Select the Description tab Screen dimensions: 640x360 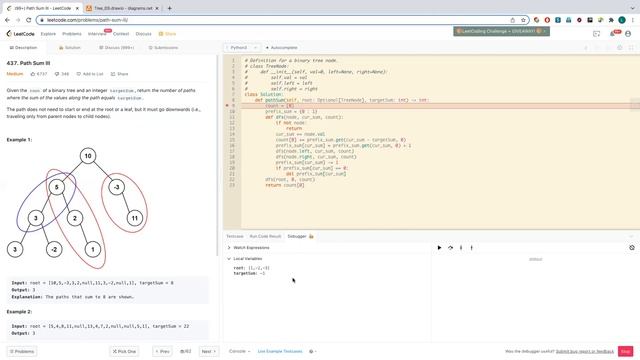(x=23, y=48)
